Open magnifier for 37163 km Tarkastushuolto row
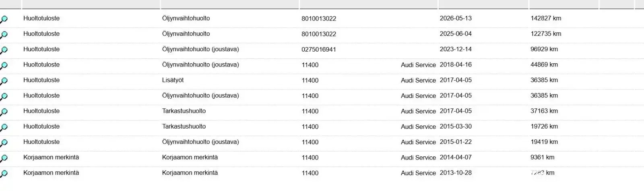 click(4, 112)
